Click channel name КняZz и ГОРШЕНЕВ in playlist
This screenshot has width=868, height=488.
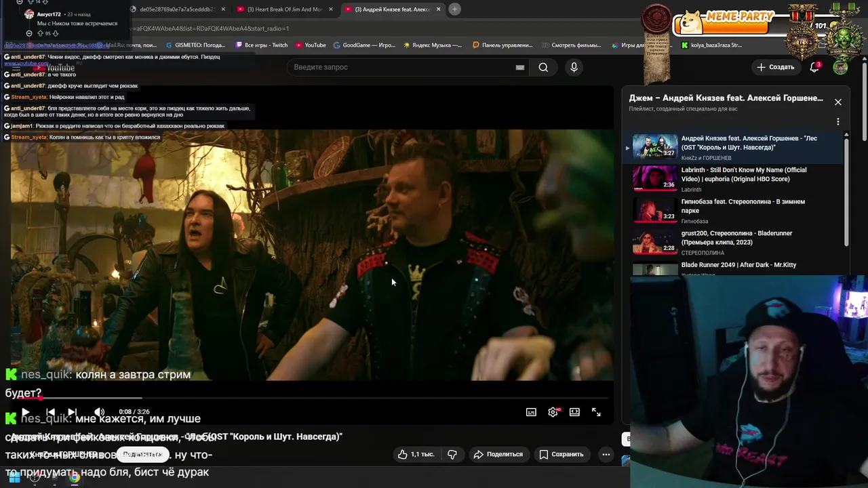[706, 158]
